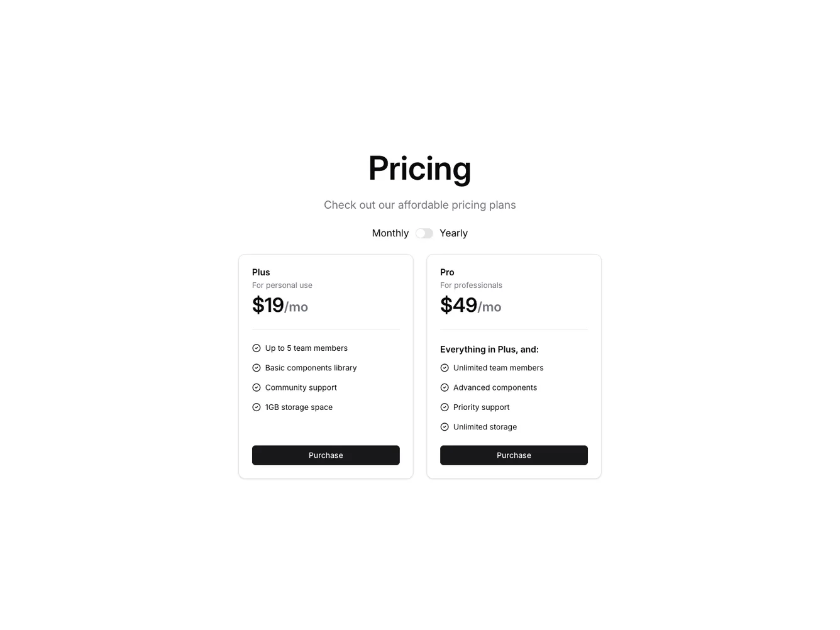Click the check icon beside 'Community support'
The image size is (840, 630).
(257, 387)
